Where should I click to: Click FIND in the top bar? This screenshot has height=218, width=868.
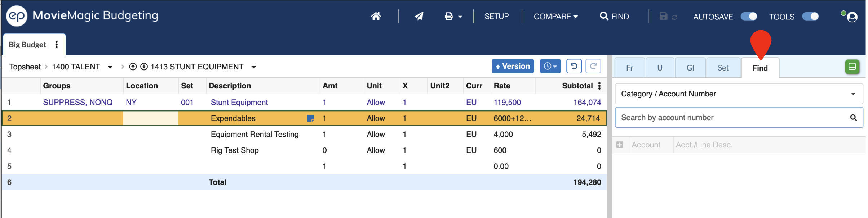614,17
